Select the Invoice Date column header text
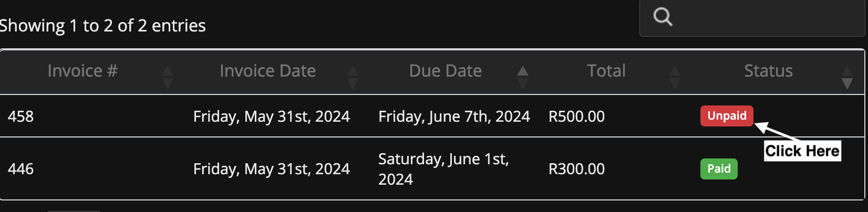The width and height of the screenshot is (868, 212). click(267, 71)
